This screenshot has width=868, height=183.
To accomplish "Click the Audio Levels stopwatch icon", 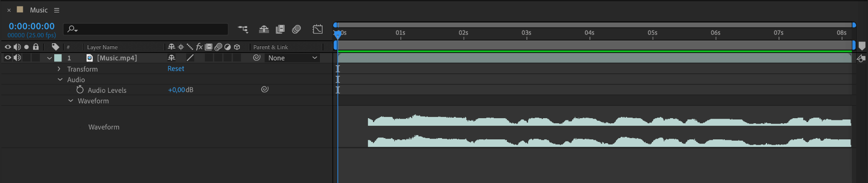I will (80, 90).
